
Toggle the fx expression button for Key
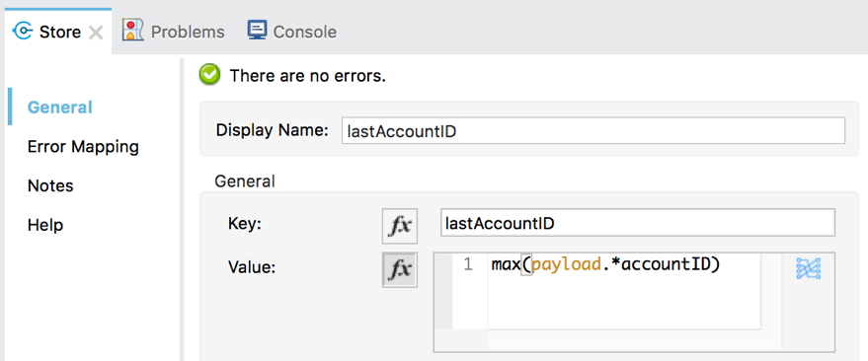pyautogui.click(x=400, y=226)
